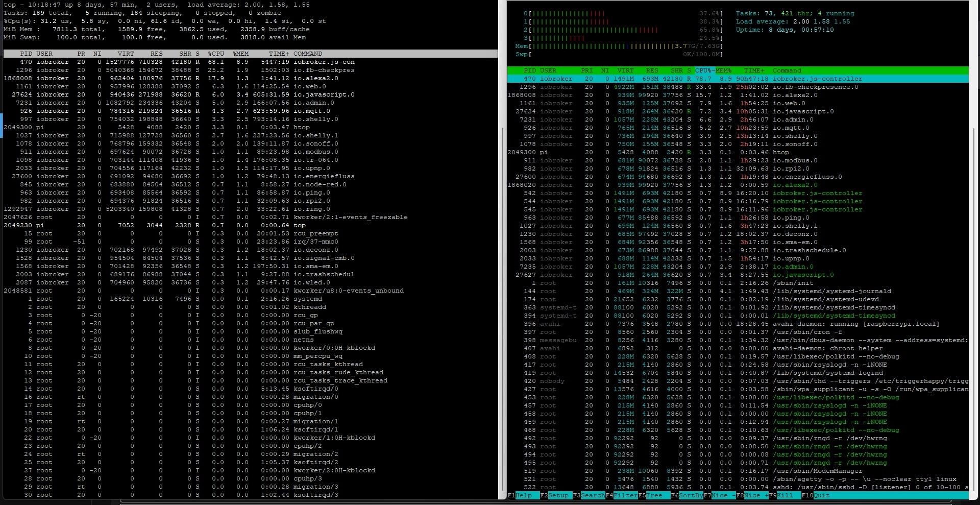Select the io.ping.0 row in htop
Screen dimensions: 980x505
pyautogui.click(x=738, y=218)
